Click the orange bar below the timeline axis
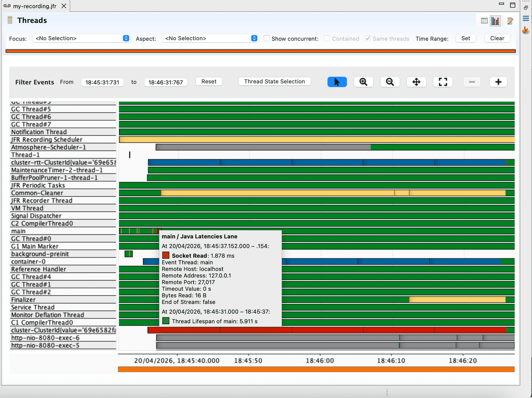532x398 pixels. pos(316,369)
